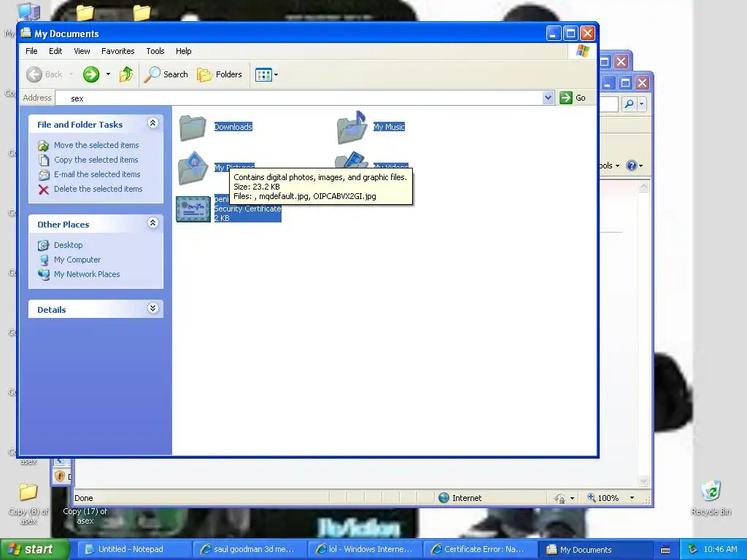
Task: Select the Downloads folder icon
Action: click(x=193, y=128)
